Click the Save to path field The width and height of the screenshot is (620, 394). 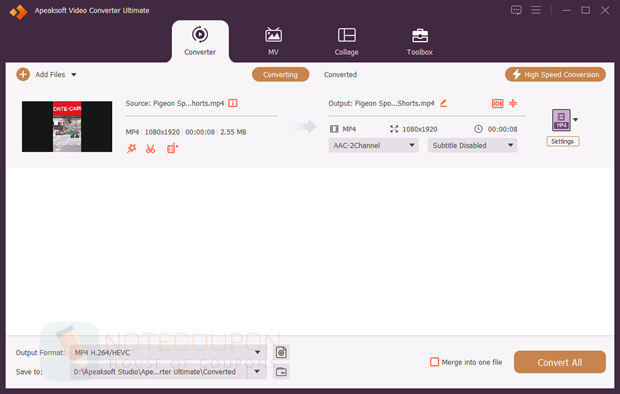tap(159, 372)
